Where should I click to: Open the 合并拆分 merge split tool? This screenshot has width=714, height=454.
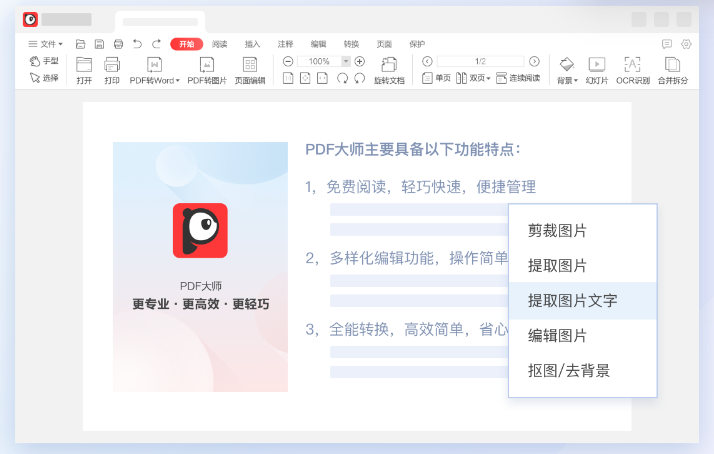[673, 71]
